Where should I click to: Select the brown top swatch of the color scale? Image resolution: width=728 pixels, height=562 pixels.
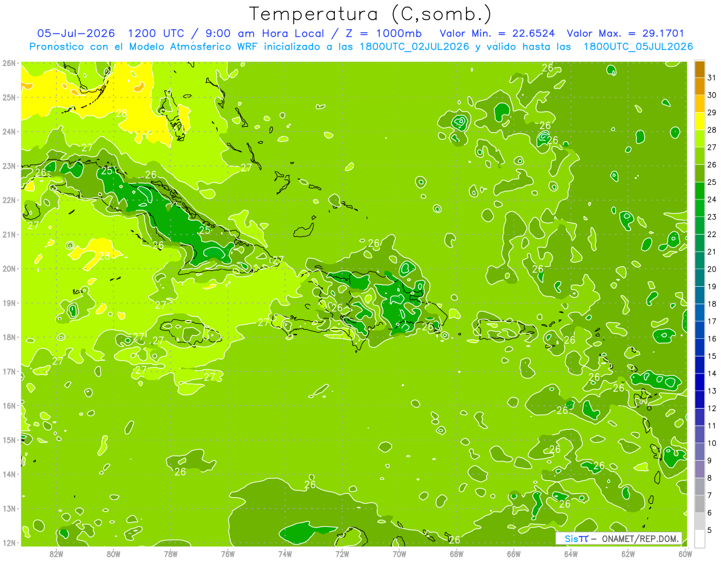click(x=699, y=69)
